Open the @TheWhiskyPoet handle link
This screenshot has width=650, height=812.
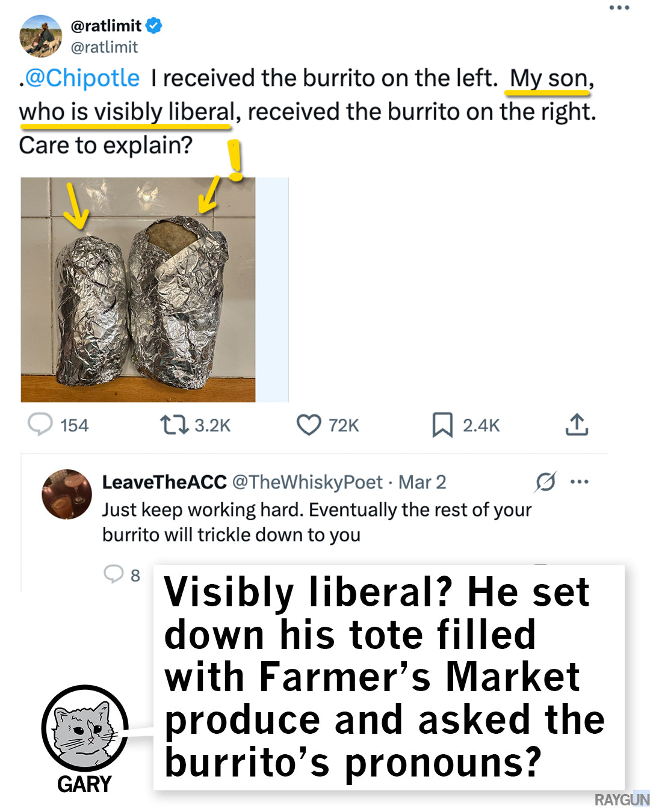point(307,482)
